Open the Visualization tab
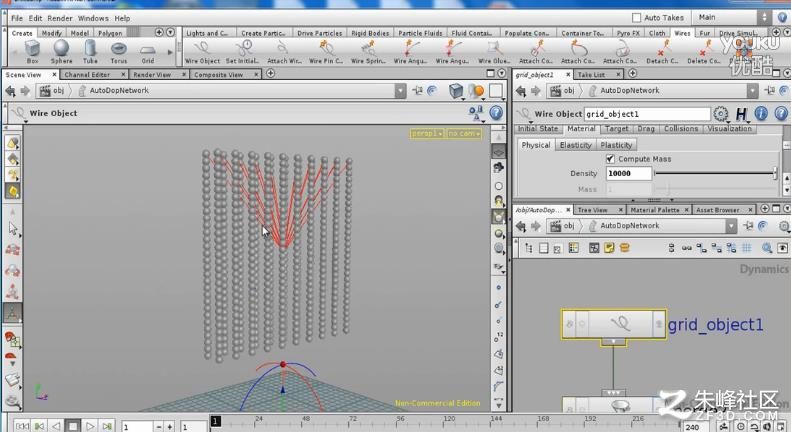Image resolution: width=791 pixels, height=432 pixels. (729, 129)
